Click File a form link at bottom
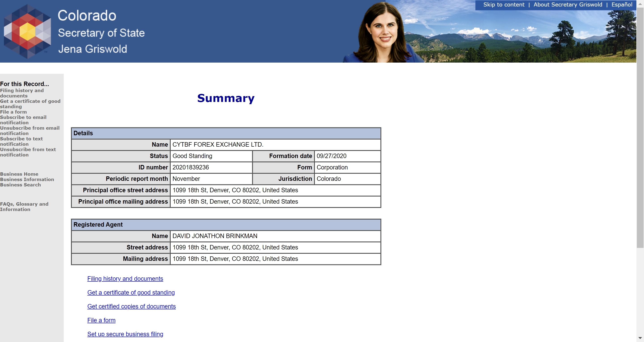This screenshot has width=644, height=342. pyautogui.click(x=101, y=320)
